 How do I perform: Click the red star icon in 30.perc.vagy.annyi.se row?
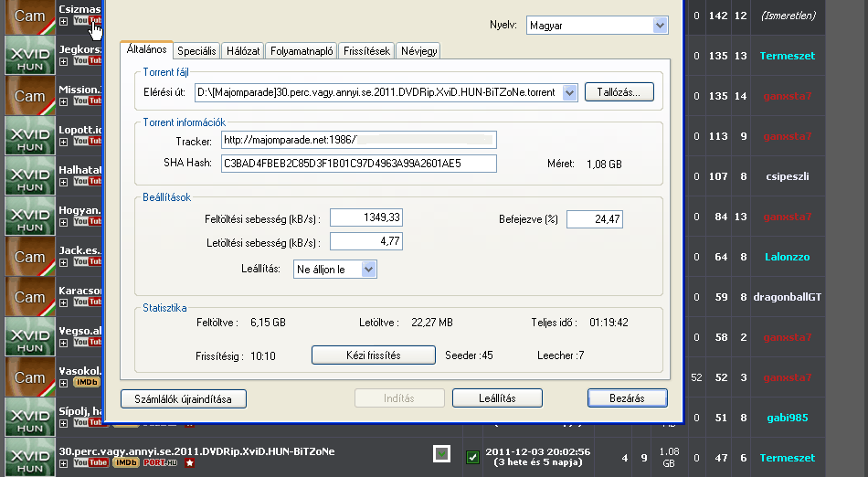[x=189, y=462]
